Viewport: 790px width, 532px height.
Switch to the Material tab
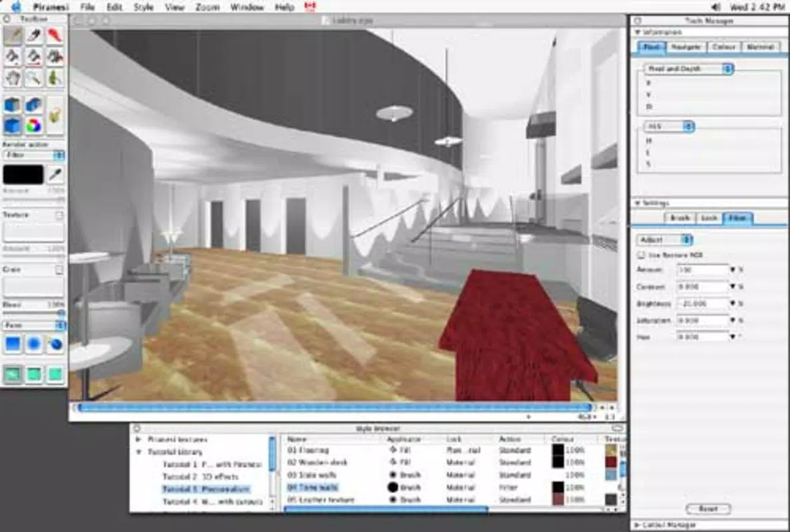(760, 47)
